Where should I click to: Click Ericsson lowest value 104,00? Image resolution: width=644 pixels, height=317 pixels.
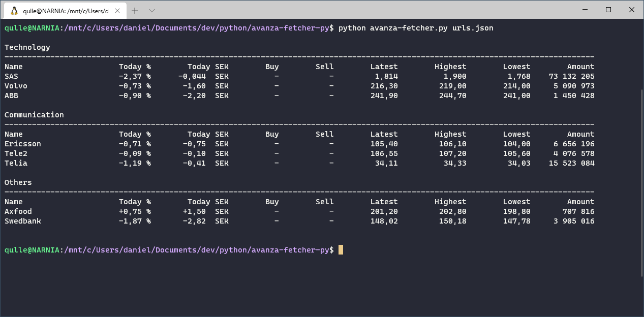click(x=517, y=144)
